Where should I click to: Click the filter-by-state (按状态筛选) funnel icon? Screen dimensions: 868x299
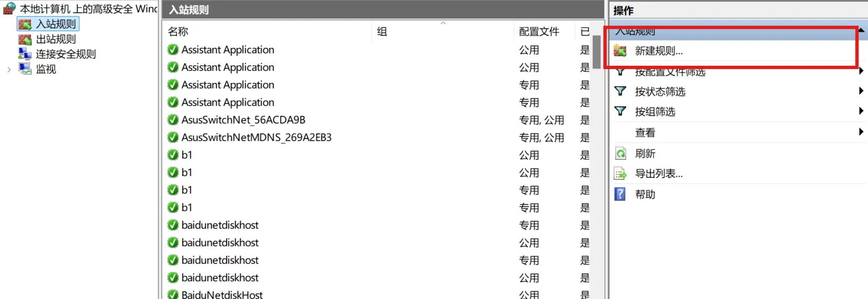click(620, 91)
